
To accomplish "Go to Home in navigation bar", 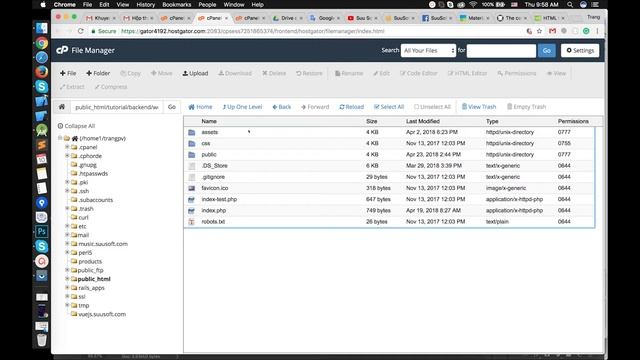I will (200, 107).
